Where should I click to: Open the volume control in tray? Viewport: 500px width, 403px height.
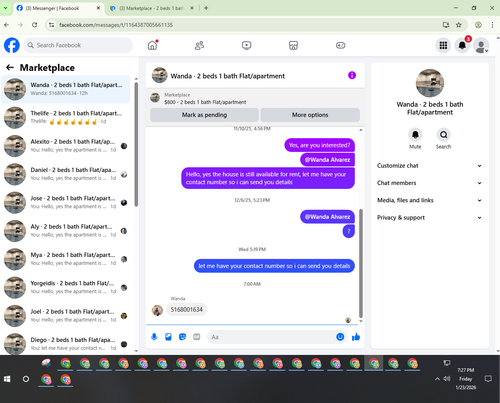point(447,379)
